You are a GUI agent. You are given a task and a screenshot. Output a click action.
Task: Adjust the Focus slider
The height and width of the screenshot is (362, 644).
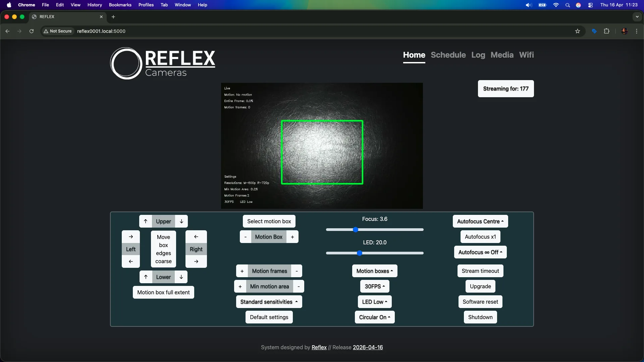[375, 230]
